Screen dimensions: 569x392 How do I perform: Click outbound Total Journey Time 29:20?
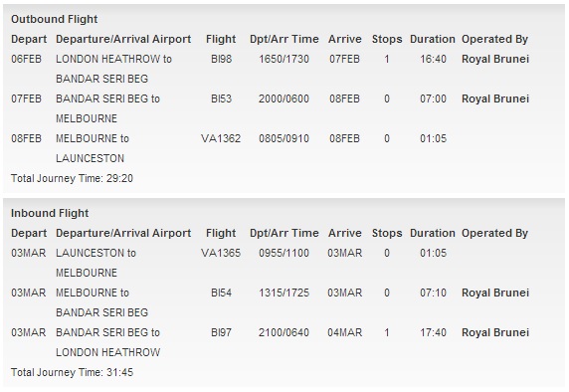point(72,178)
